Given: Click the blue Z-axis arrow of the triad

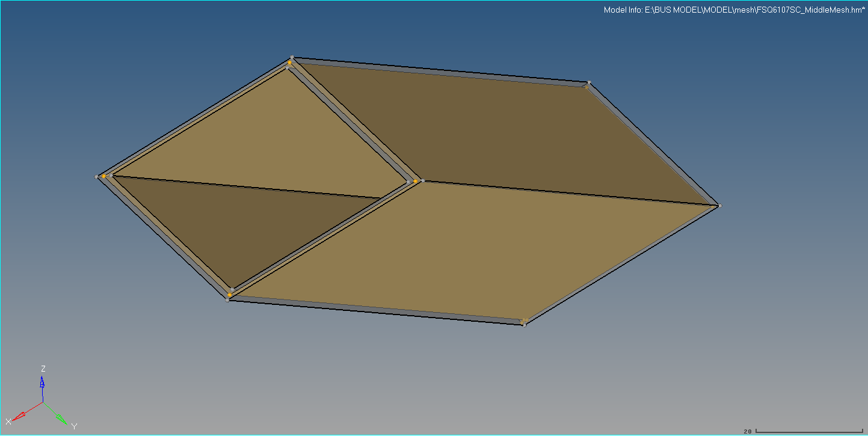Looking at the screenshot, I should [42, 388].
